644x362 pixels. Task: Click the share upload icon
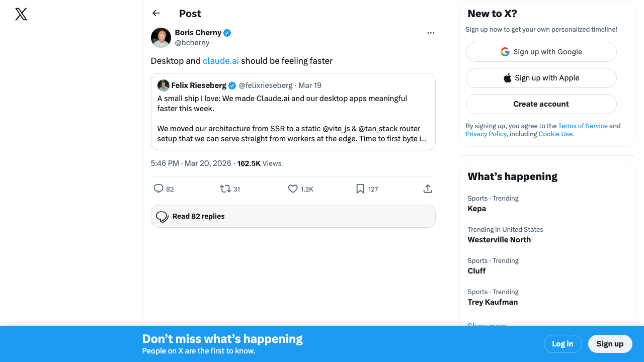click(x=428, y=189)
